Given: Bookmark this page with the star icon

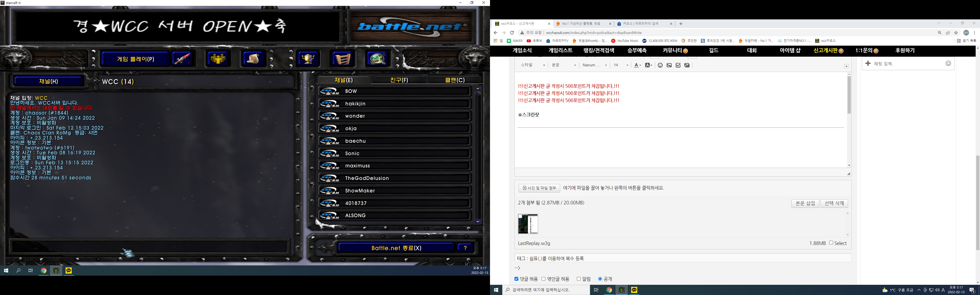Looking at the screenshot, I should (x=956, y=33).
